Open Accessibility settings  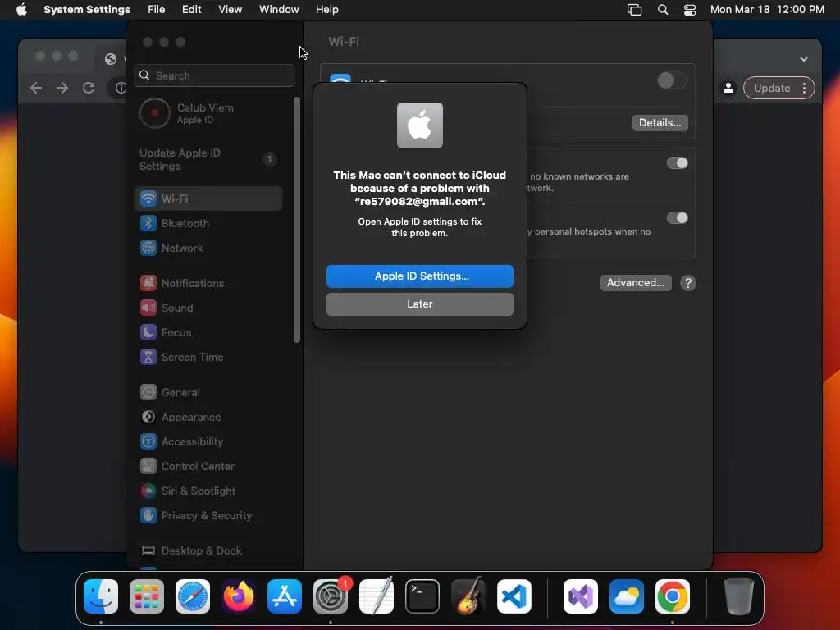(208, 442)
